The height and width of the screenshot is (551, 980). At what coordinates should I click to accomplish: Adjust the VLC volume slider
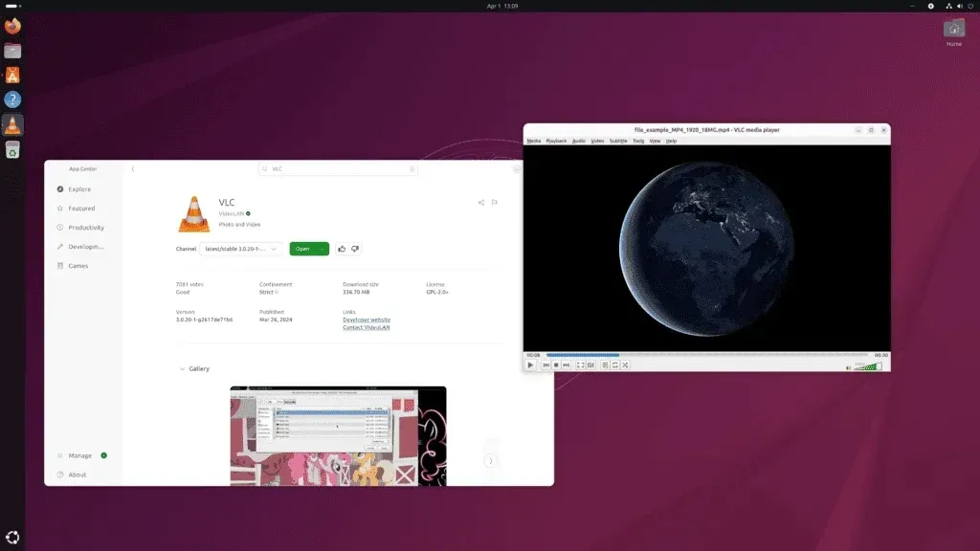pyautogui.click(x=868, y=366)
